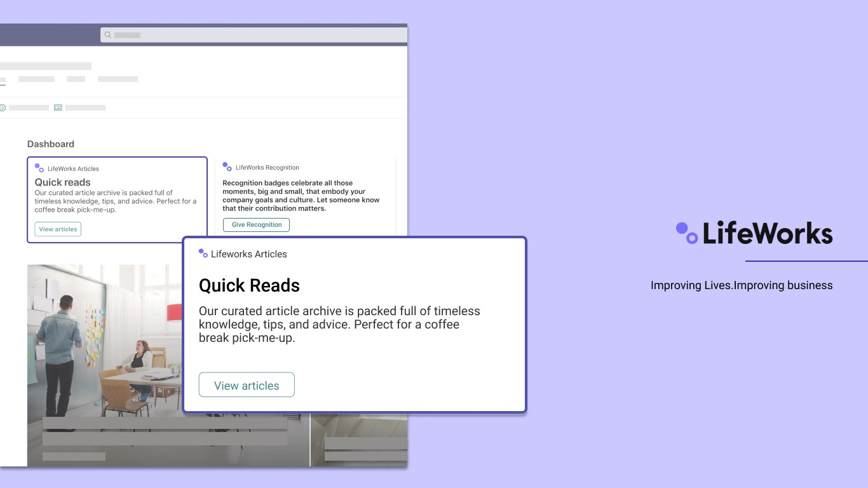
Task: Click the gear icon under the tab row
Action: point(3,107)
